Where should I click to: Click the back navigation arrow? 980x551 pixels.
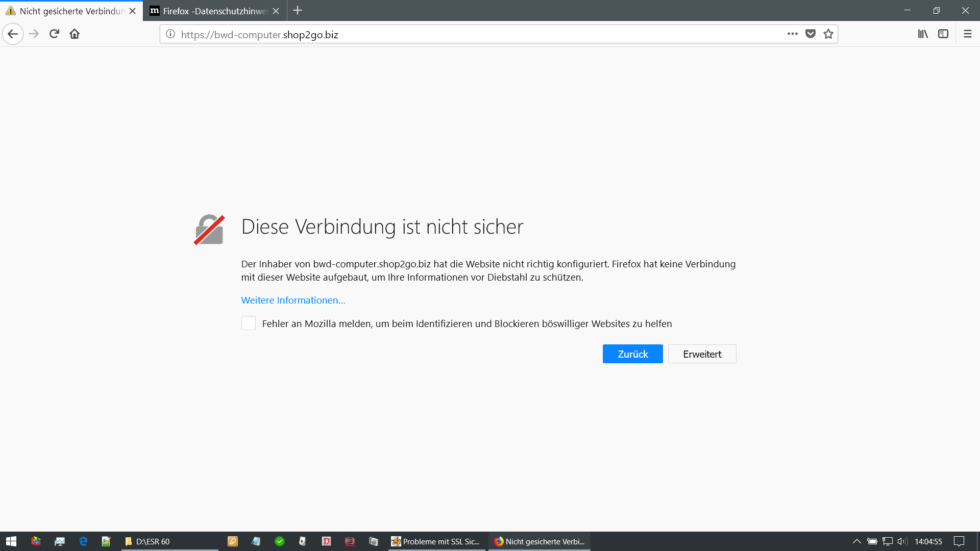[x=13, y=34]
